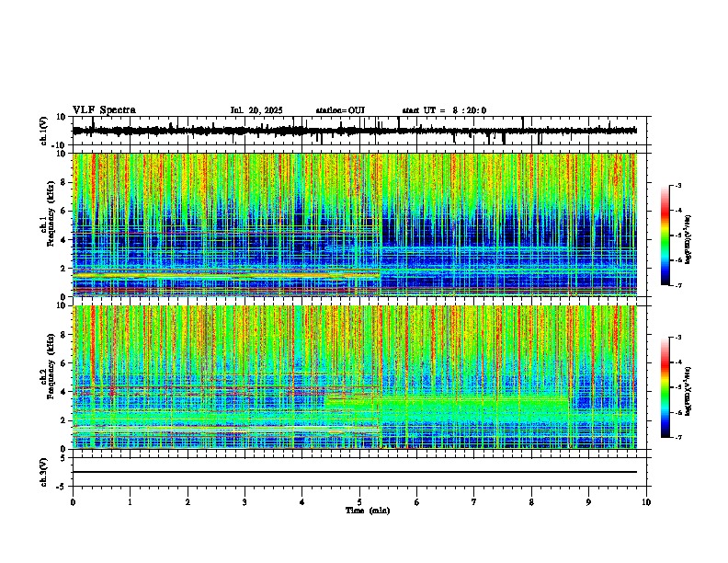Screen dimensions: 728x563
Task: Click the 6 kHz tick on ch.1 frequency axis
Action: (64, 211)
